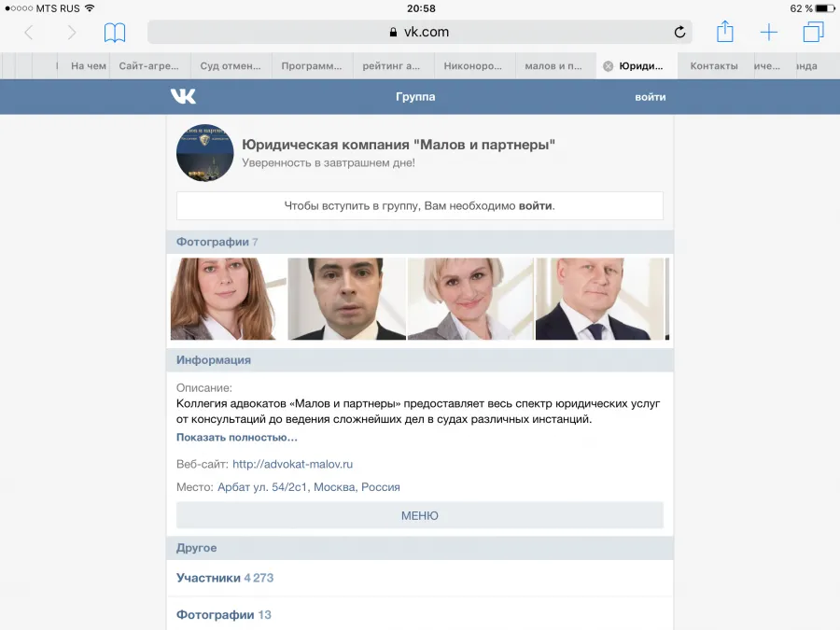Show all open tabs overview
This screenshot has width=840, height=630.
[813, 32]
